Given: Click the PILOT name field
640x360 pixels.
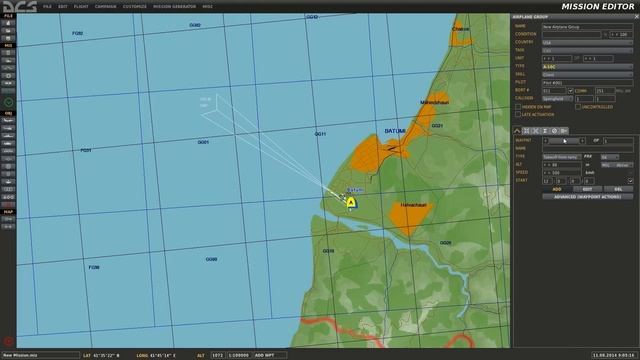Looking at the screenshot, I should point(587,82).
